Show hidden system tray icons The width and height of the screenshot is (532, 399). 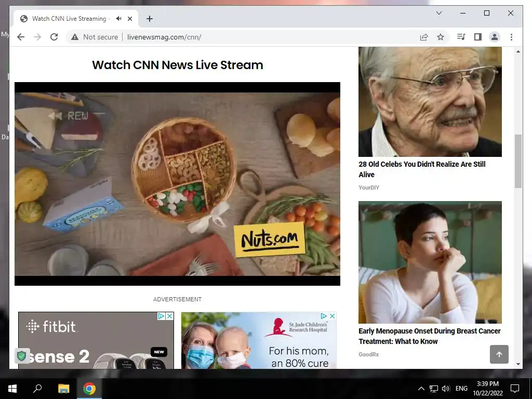coord(421,389)
